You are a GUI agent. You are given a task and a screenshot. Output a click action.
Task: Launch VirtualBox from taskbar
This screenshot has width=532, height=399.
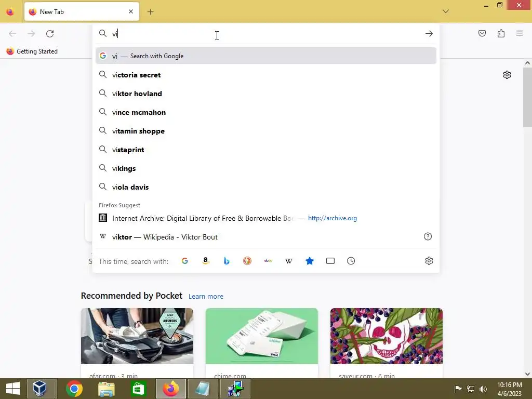[39, 389]
